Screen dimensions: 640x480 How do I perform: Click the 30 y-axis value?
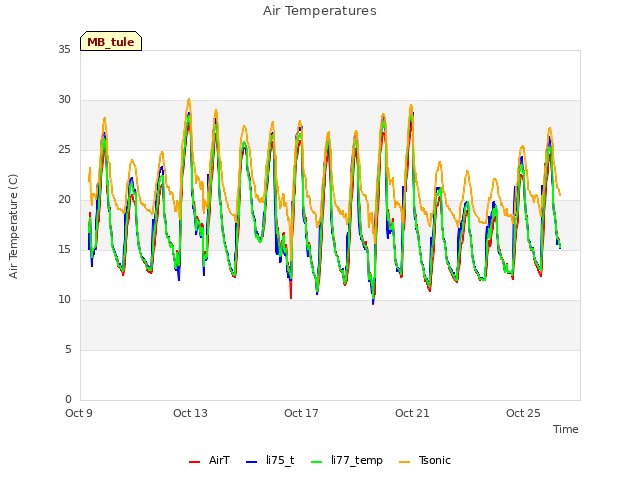pyautogui.click(x=64, y=99)
